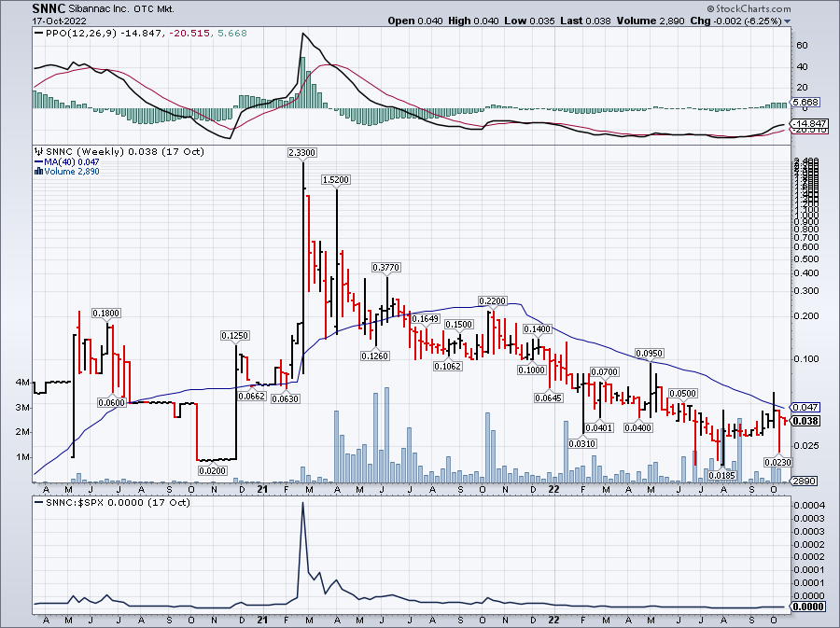Click the 0.0700 price label
Viewport: 840px width, 628px height.
coord(605,372)
